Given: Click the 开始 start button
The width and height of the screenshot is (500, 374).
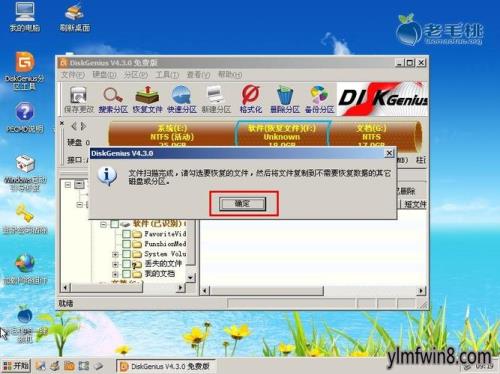Looking at the screenshot, I should pos(16,366).
